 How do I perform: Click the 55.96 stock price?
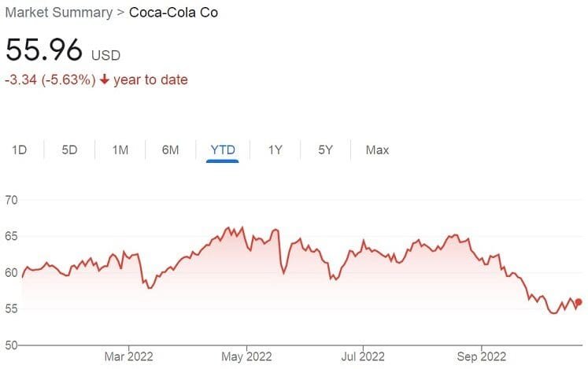pos(44,50)
